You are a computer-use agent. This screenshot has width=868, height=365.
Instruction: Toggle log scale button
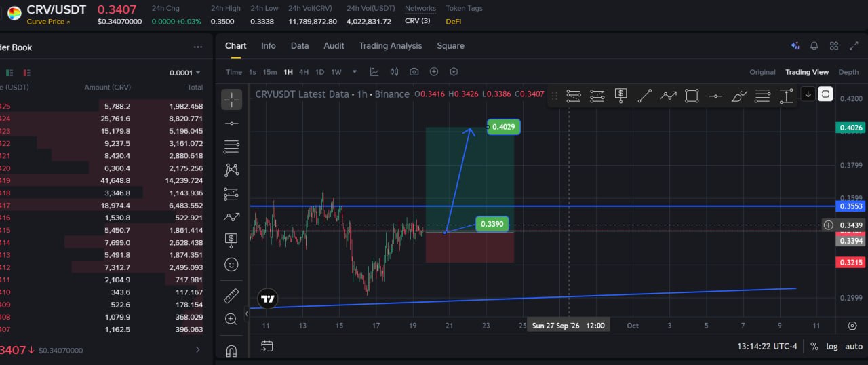[831, 347]
